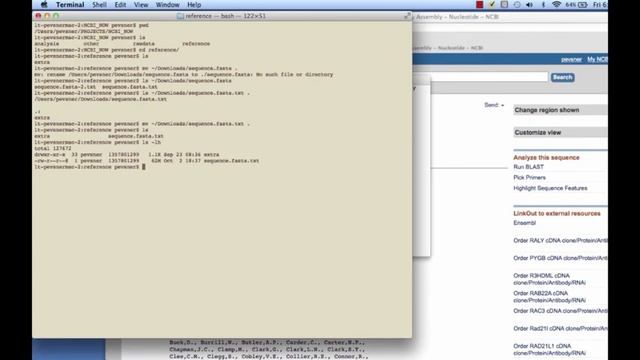Click the Terminal command prompt cursor
This screenshot has width=640, height=360.
(144, 167)
